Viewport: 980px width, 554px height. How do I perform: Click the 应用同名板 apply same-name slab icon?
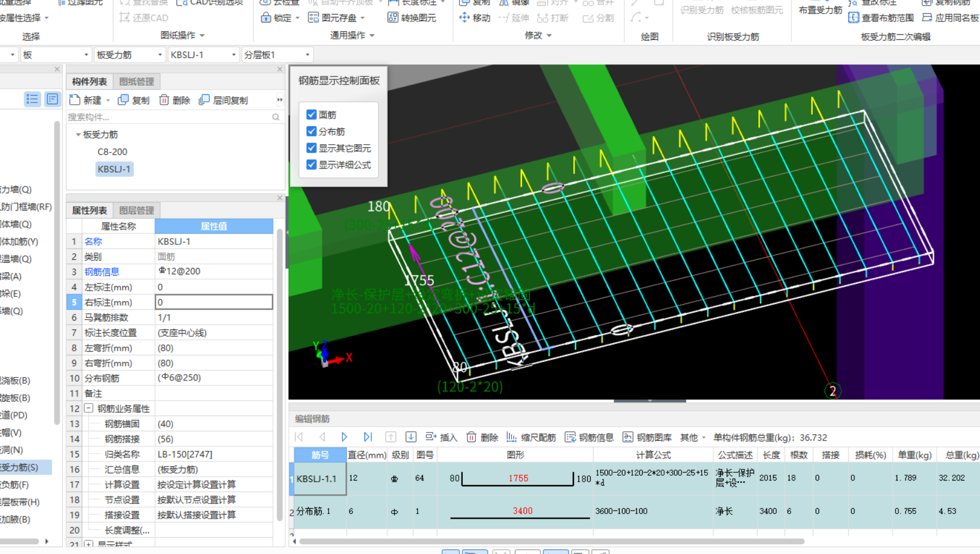[x=927, y=17]
